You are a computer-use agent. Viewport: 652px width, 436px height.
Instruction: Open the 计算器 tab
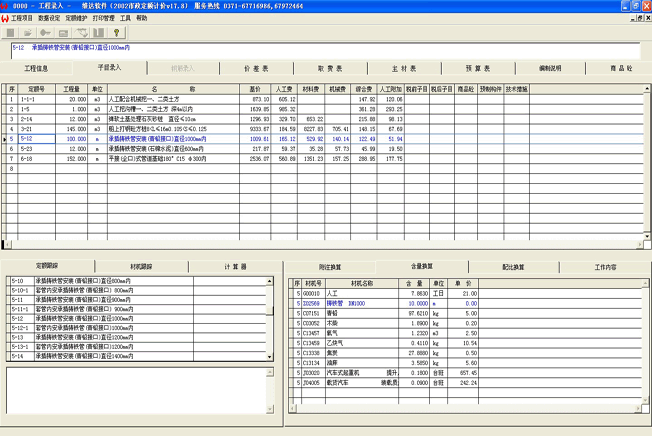coord(235,267)
